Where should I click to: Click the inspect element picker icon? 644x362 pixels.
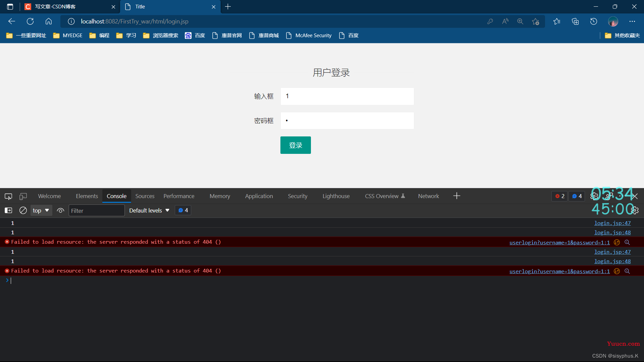point(8,196)
